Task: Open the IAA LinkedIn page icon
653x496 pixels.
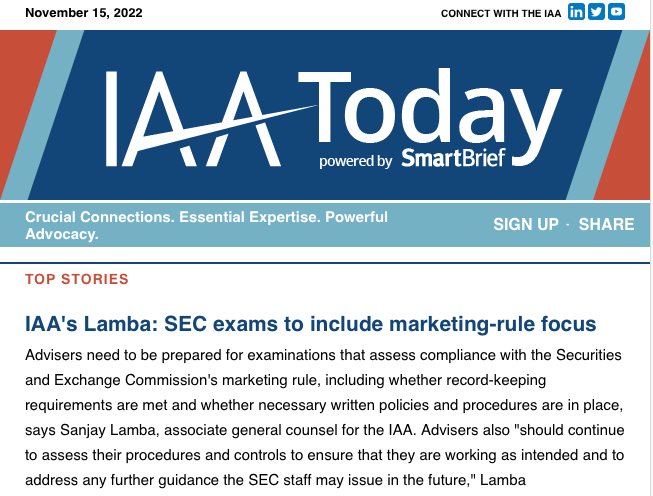Action: click(576, 12)
